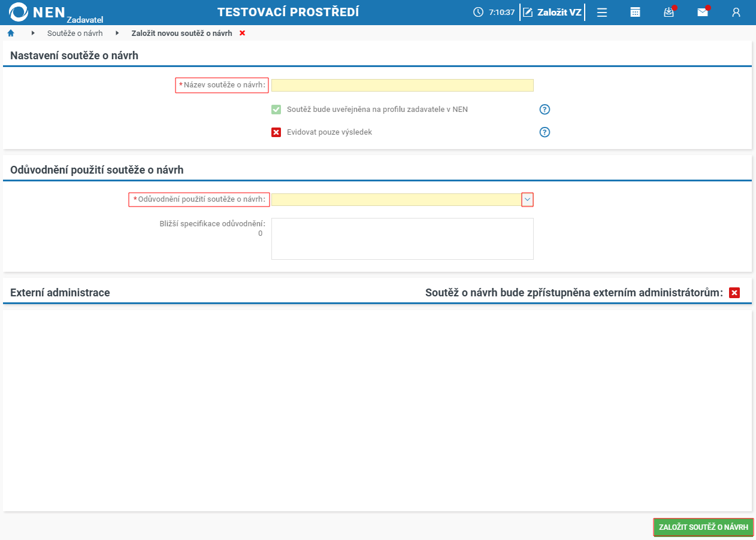This screenshot has height=540, width=756.
Task: Open the inbox download icon with notification
Action: (x=669, y=12)
